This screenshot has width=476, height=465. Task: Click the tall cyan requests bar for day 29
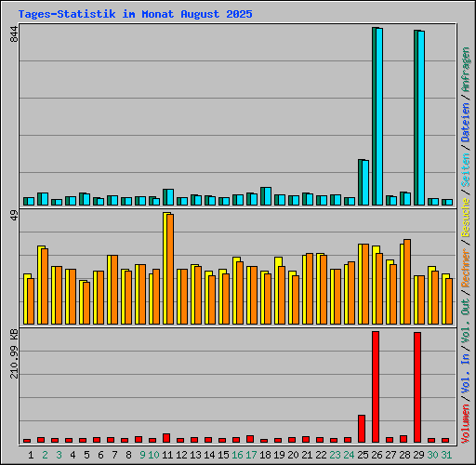(x=421, y=118)
